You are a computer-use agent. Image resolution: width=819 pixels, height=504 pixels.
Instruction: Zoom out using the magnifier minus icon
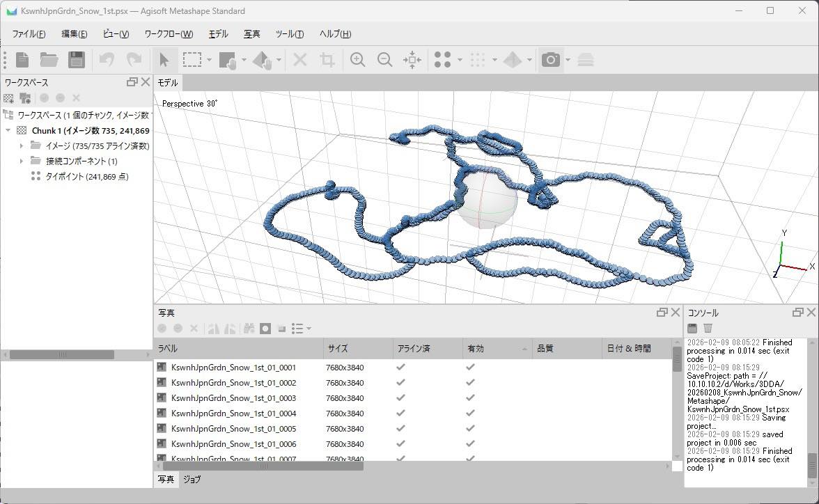pos(385,60)
